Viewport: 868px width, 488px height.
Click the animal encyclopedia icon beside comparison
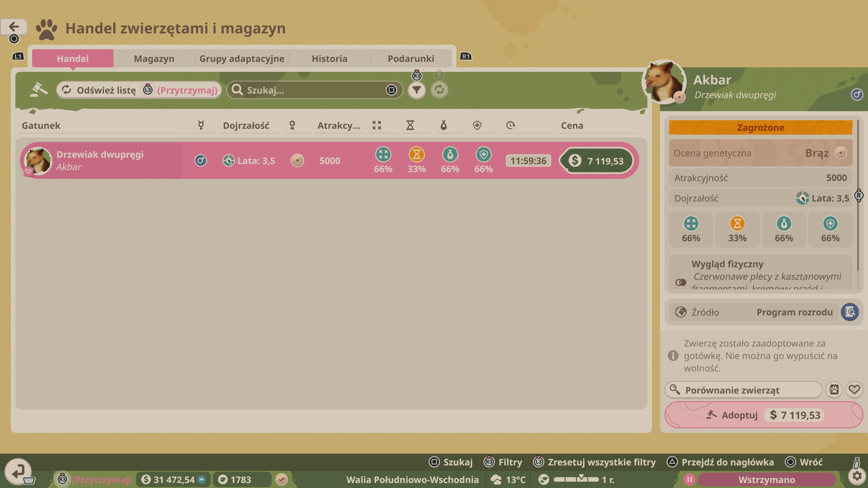click(x=834, y=390)
